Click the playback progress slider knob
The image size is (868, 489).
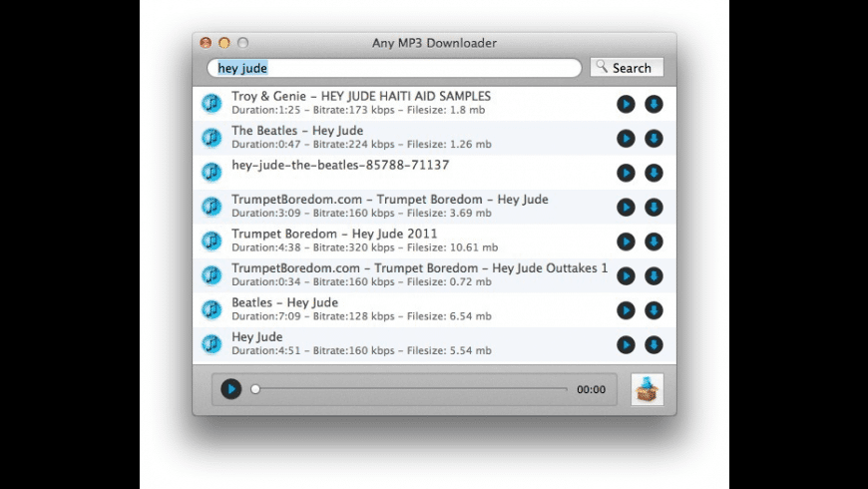tap(255, 389)
